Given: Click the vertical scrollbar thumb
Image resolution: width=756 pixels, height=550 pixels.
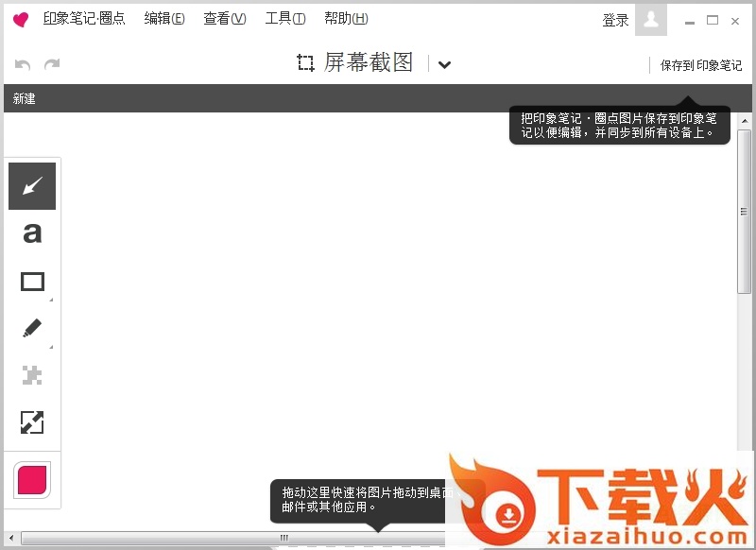Looking at the screenshot, I should [x=745, y=212].
